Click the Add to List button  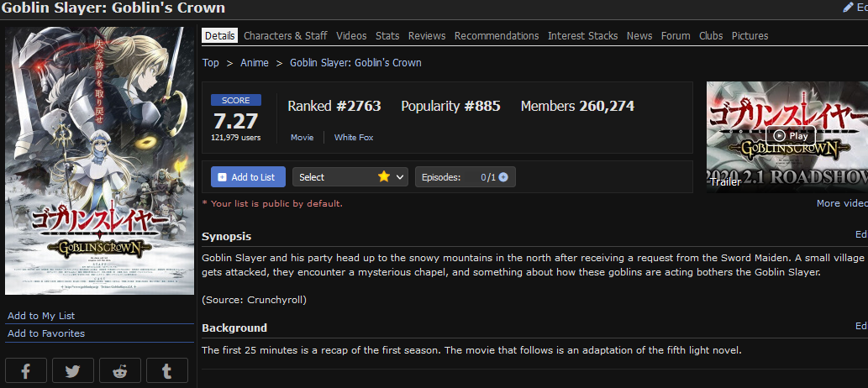click(248, 177)
